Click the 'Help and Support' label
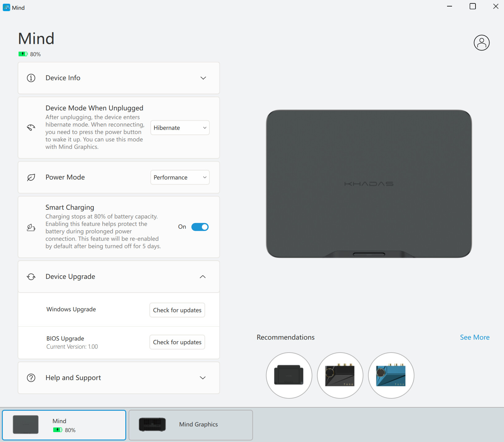504x442 pixels. pos(73,378)
